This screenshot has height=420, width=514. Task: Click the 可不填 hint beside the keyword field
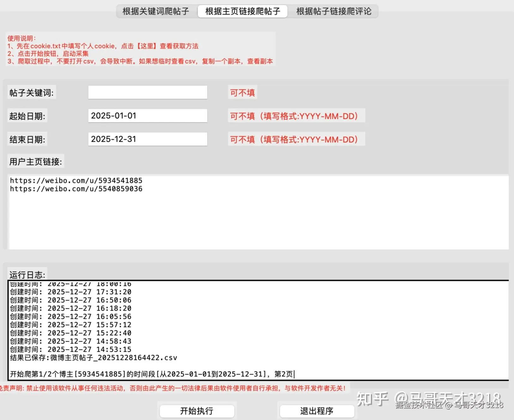point(242,93)
